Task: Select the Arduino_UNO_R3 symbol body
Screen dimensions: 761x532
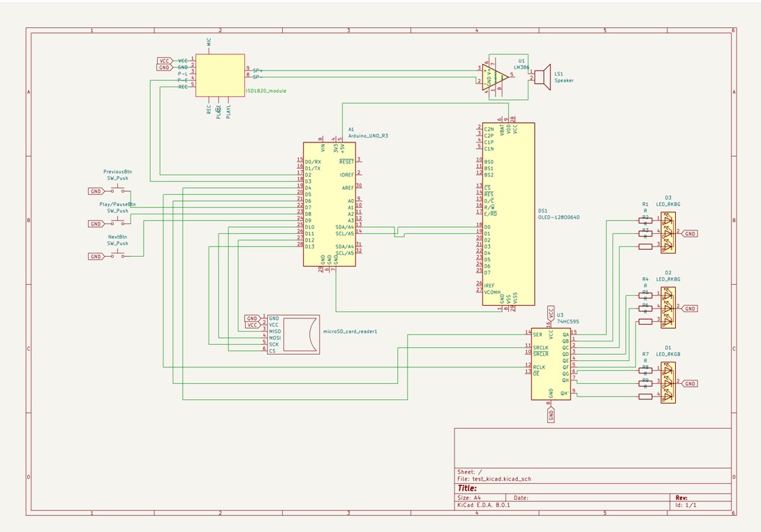Action: click(x=330, y=205)
